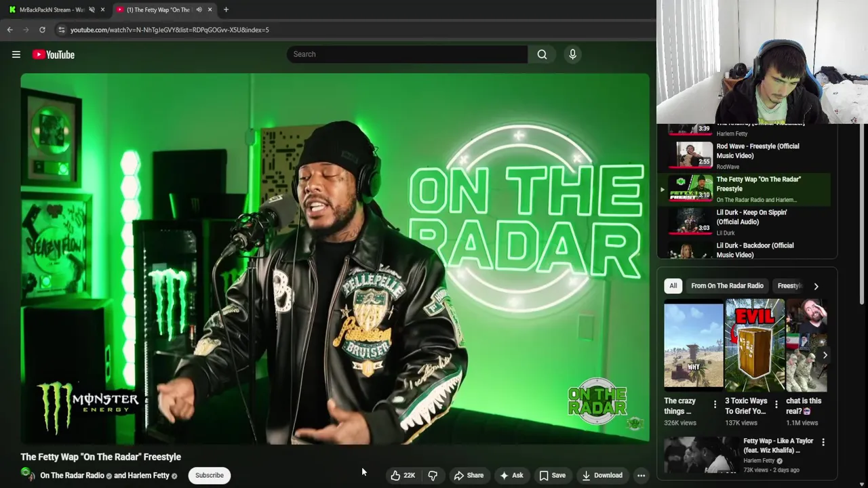
Task: Open Fetty Wap - Like A Taylor title link
Action: click(x=778, y=445)
